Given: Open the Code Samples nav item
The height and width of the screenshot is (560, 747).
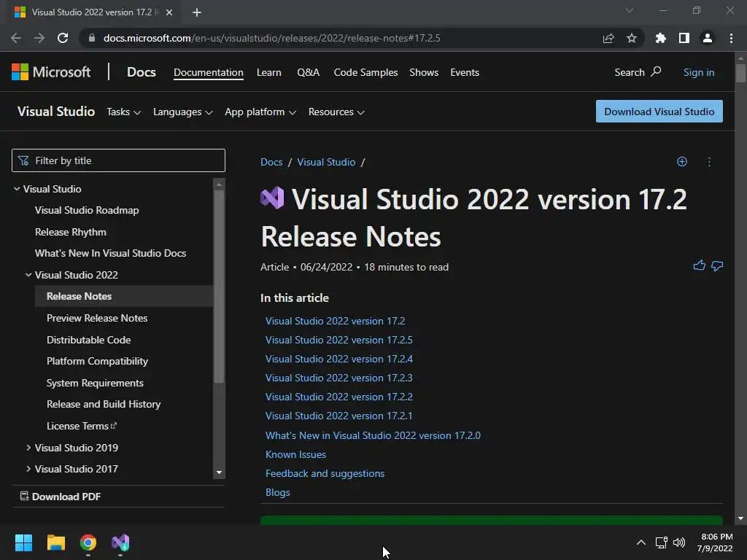Looking at the screenshot, I should click(365, 72).
